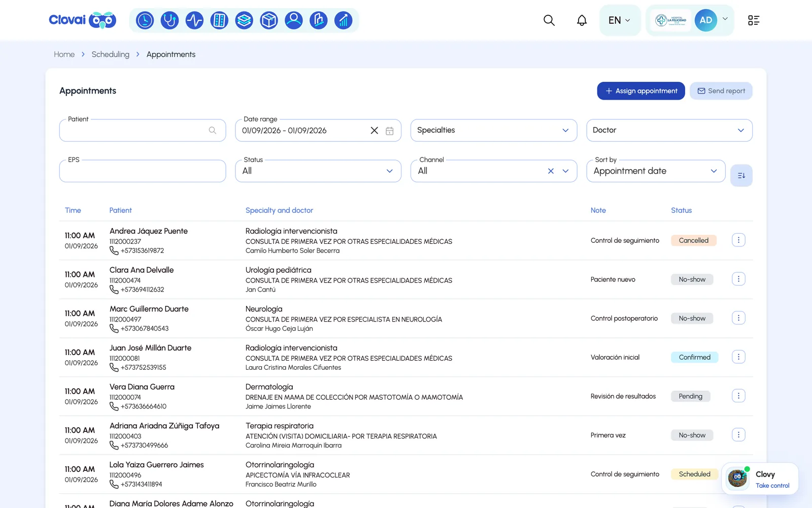This screenshot has width=812, height=508.
Task: Open the clock scheduling module icon
Action: point(145,20)
